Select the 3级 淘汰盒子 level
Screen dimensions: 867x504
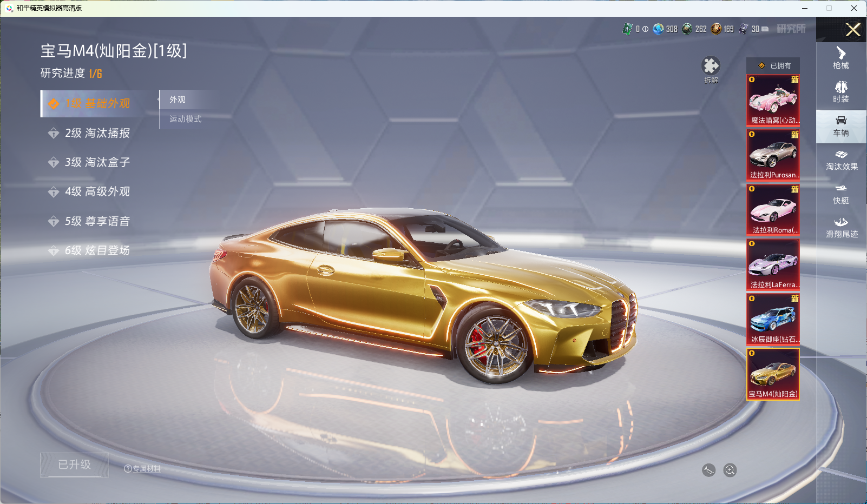(x=97, y=162)
